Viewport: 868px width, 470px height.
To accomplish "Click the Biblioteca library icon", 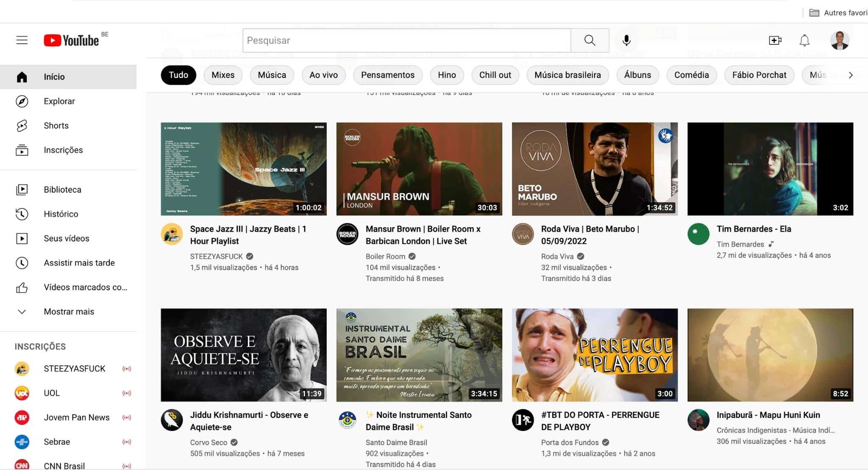I will (x=22, y=190).
